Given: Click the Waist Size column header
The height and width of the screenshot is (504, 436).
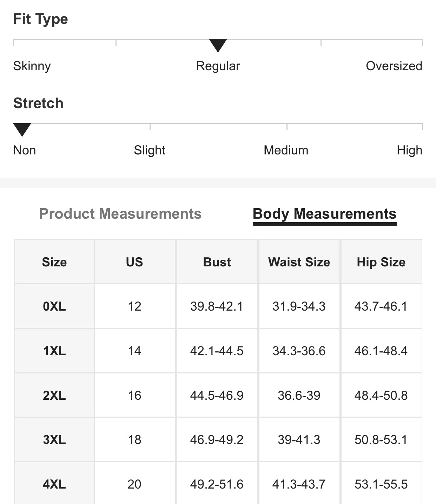Looking at the screenshot, I should tap(299, 262).
